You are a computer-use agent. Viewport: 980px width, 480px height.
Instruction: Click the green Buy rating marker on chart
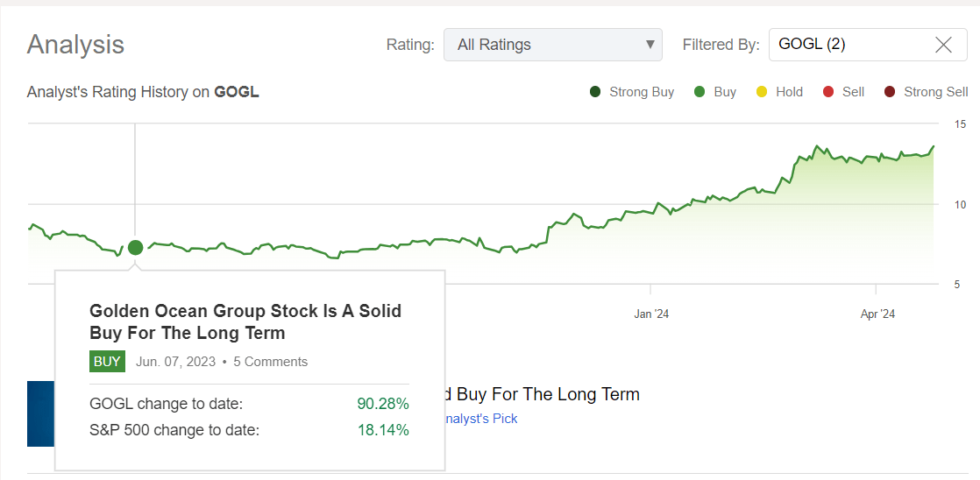[x=135, y=248]
